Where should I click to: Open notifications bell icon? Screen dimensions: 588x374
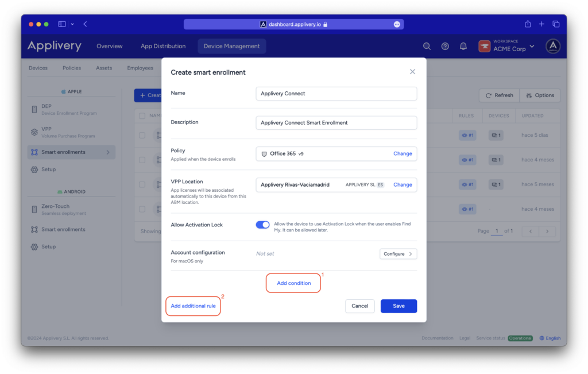463,46
